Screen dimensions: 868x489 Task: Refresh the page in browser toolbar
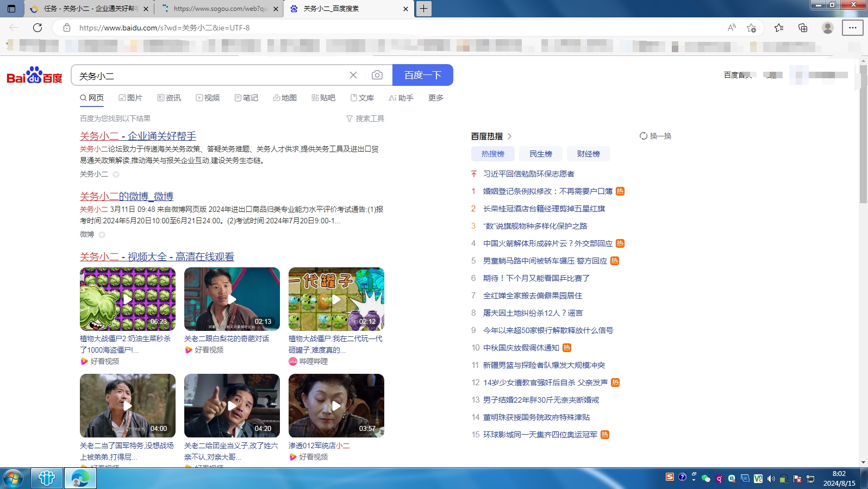coord(38,28)
